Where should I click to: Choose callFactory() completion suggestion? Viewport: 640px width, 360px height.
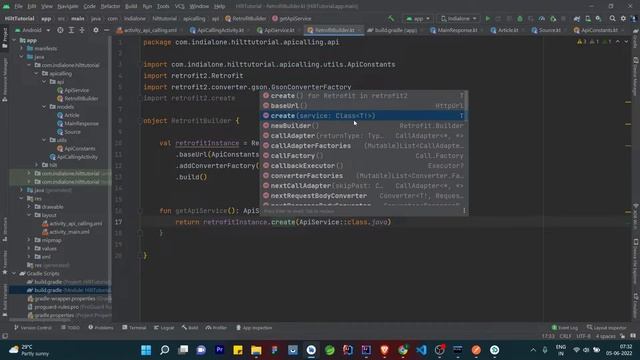pos(364,156)
